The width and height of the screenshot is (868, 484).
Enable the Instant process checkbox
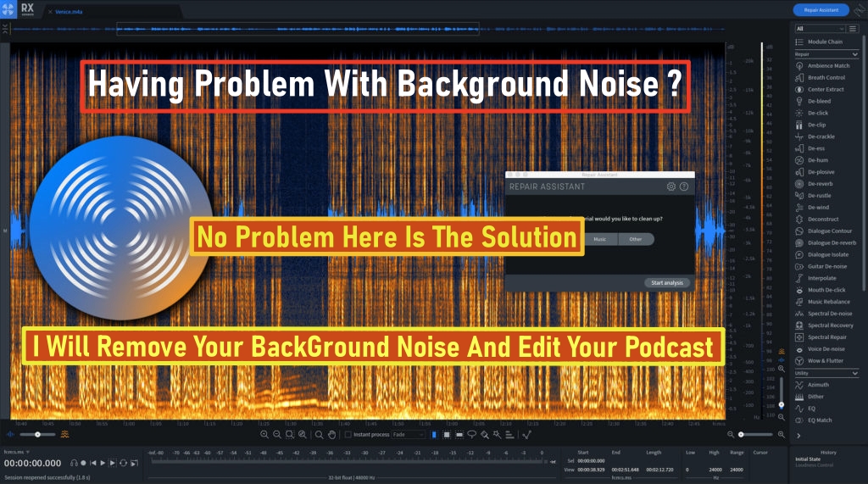click(348, 435)
